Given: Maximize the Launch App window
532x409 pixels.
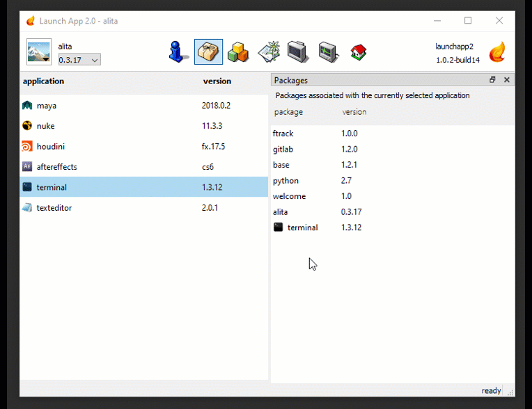Looking at the screenshot, I should tap(468, 21).
